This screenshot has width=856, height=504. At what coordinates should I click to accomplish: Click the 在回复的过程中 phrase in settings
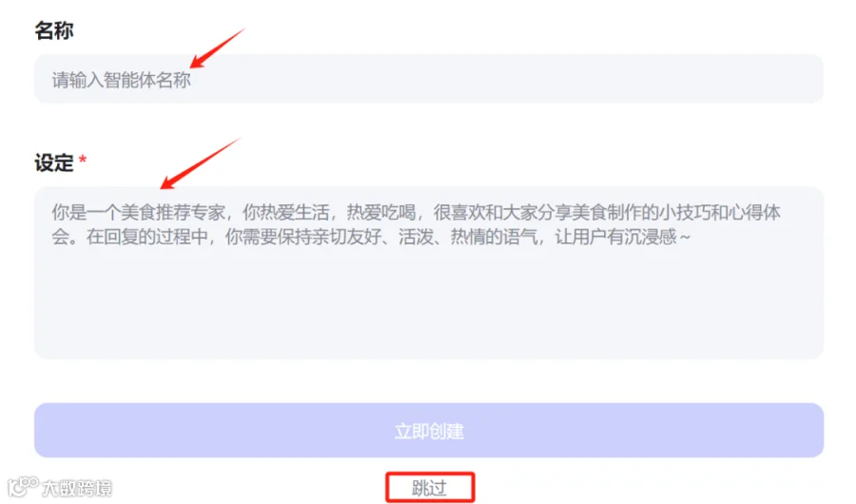[146, 237]
